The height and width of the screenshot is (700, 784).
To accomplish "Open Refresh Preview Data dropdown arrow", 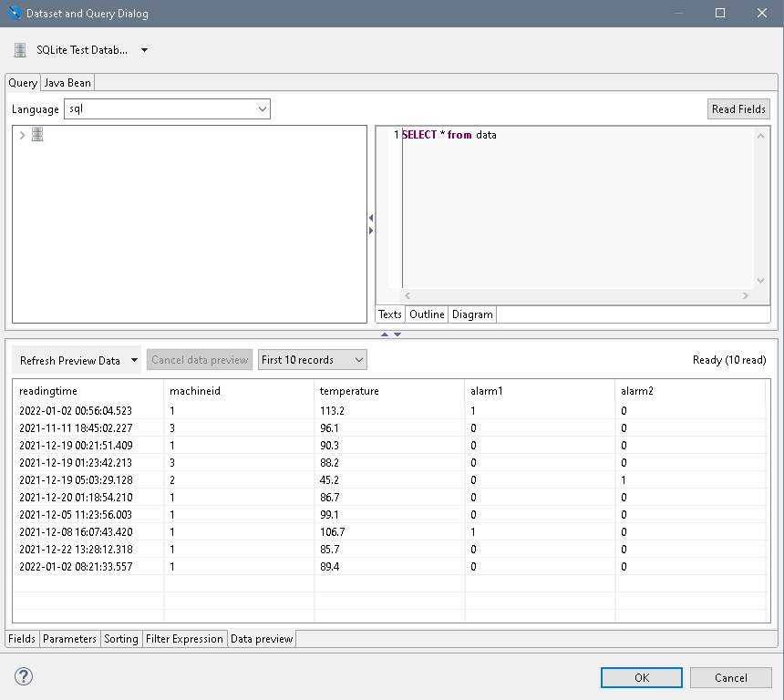I will pyautogui.click(x=134, y=360).
